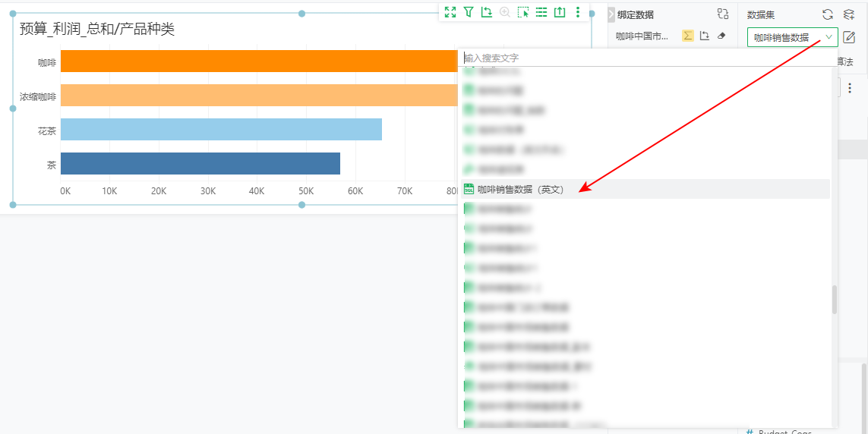The height and width of the screenshot is (434, 868).
Task: Open the chart toolbar's three-dot more menu
Action: tap(578, 12)
